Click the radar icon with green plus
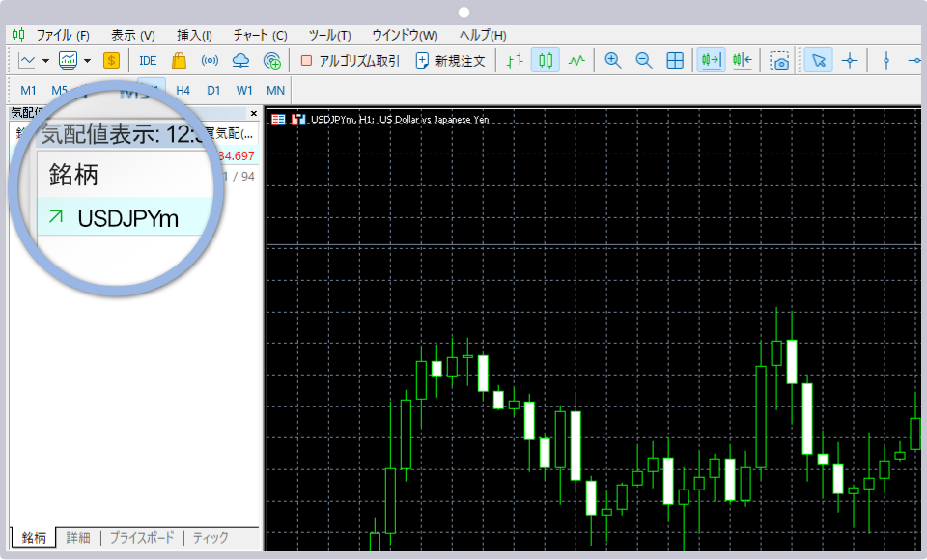927x560 pixels. pos(272,60)
